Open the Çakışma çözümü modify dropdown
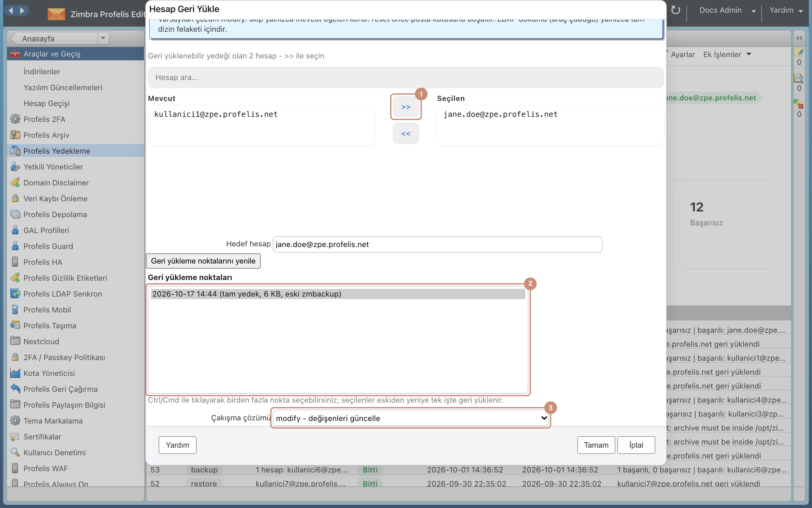Image resolution: width=812 pixels, height=508 pixels. click(411, 418)
